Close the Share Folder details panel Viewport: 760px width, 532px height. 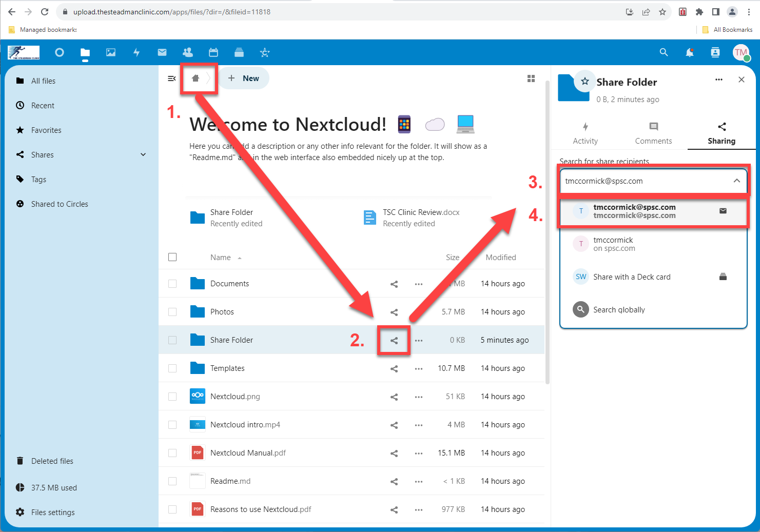coord(742,80)
